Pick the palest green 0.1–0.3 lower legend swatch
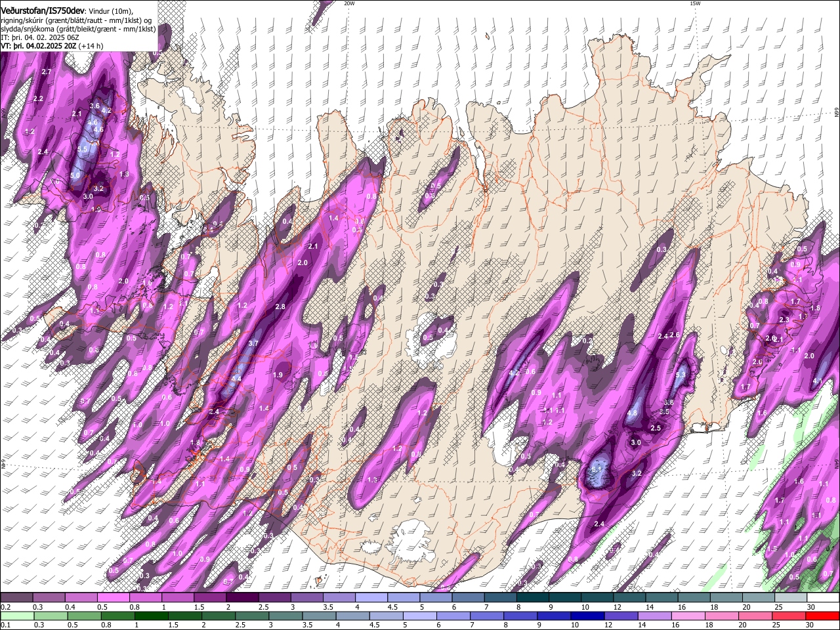 tap(16, 616)
